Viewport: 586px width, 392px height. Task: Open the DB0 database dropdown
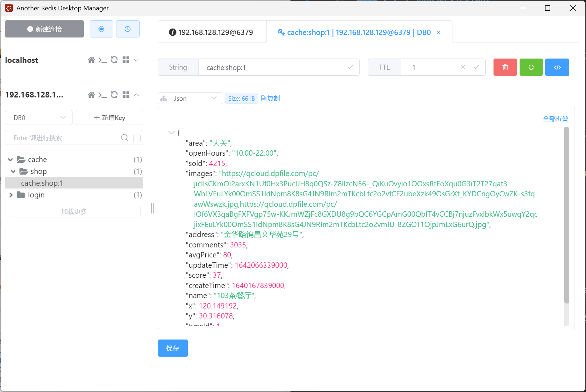click(39, 117)
